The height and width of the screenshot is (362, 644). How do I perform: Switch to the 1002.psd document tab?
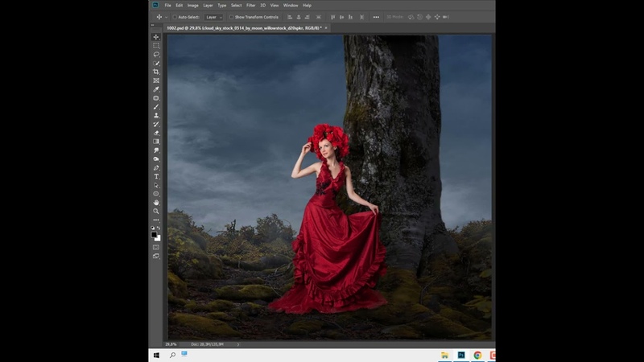click(x=242, y=27)
